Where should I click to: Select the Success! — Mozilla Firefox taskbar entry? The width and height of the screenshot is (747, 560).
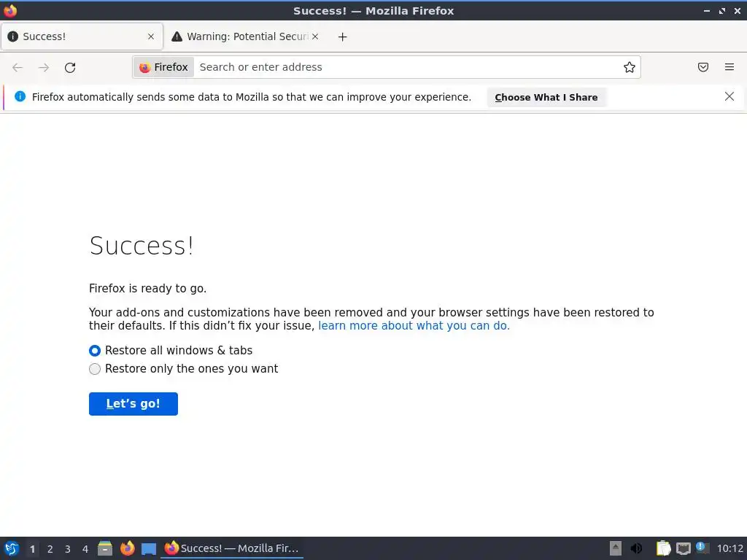[x=232, y=548]
